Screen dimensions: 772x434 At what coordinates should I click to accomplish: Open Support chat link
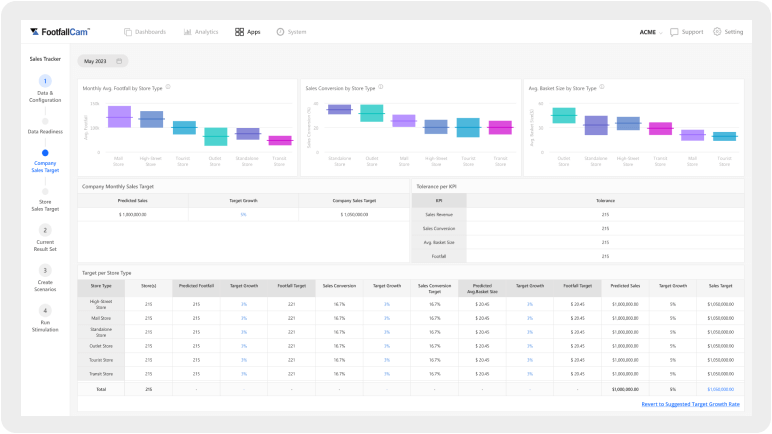click(x=687, y=32)
